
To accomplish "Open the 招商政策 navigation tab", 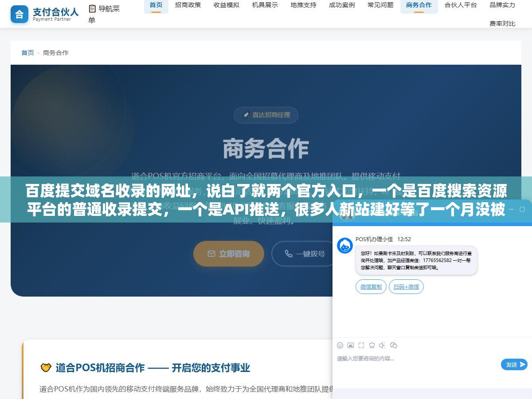I will [188, 5].
